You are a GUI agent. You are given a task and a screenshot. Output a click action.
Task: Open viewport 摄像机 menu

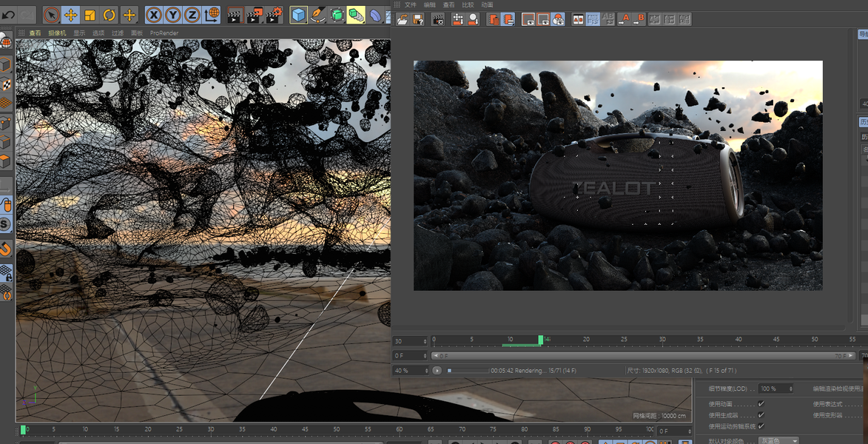(x=56, y=33)
